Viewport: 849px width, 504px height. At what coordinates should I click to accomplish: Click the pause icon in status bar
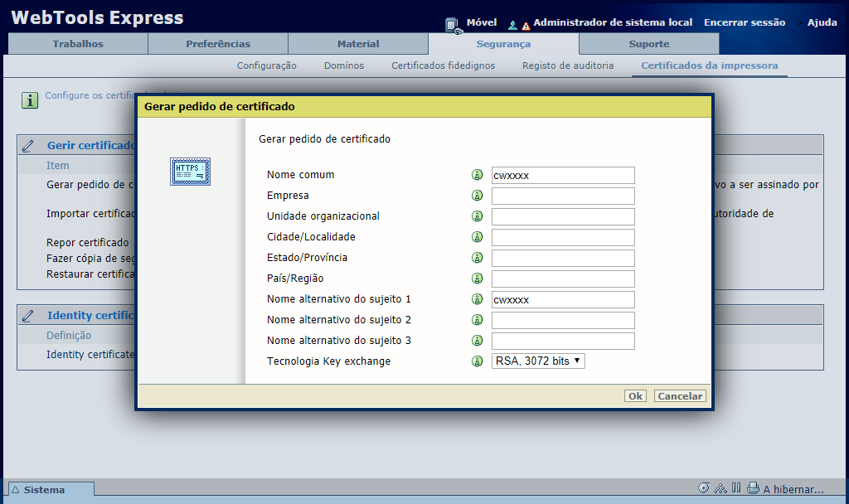click(736, 489)
